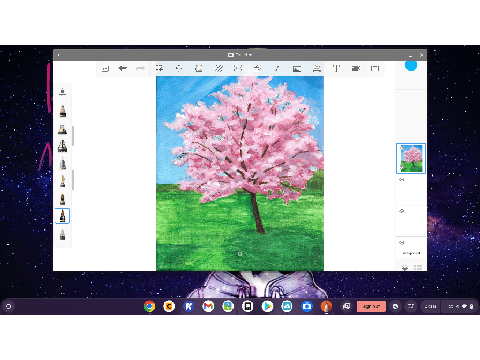Select the bottom grey brush in the palette

62,235
